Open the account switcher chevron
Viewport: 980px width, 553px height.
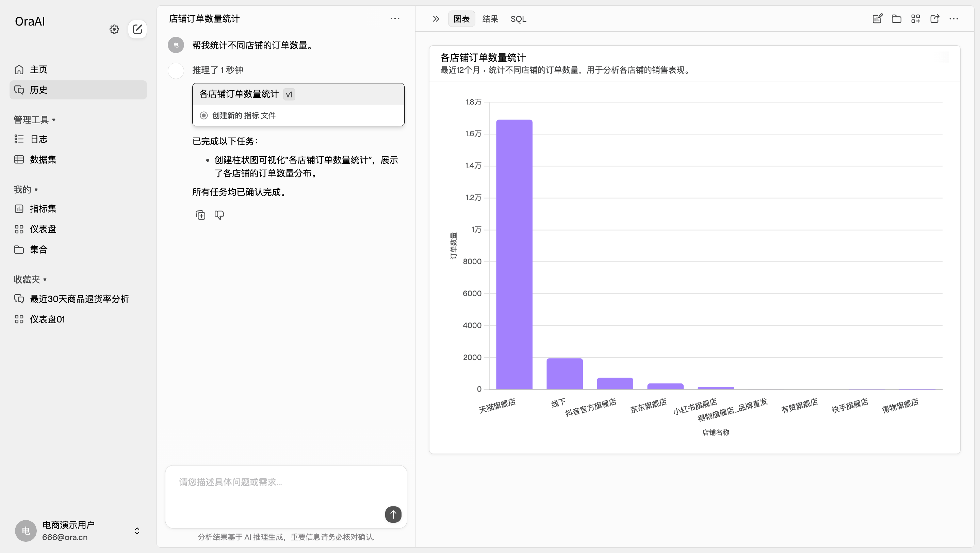[x=136, y=531]
